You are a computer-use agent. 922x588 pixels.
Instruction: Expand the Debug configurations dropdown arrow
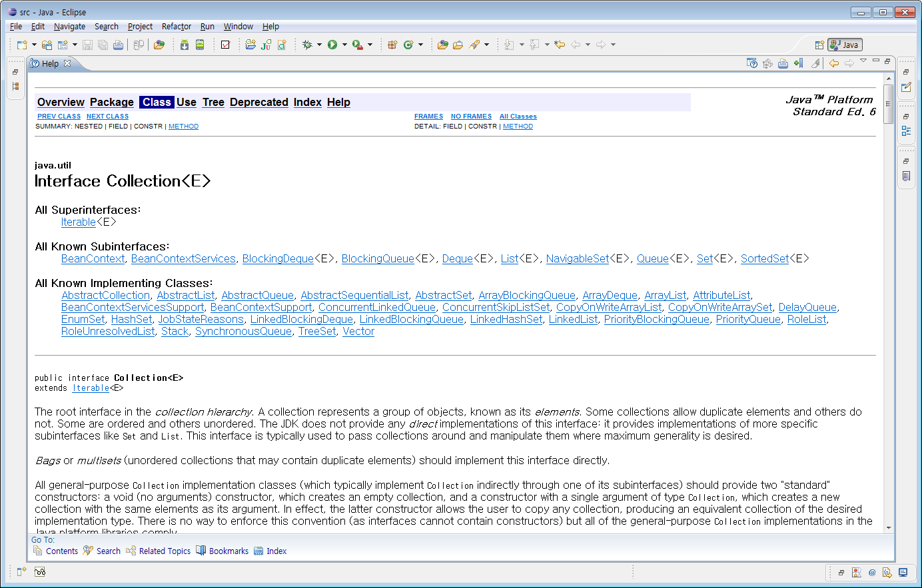pyautogui.click(x=319, y=45)
